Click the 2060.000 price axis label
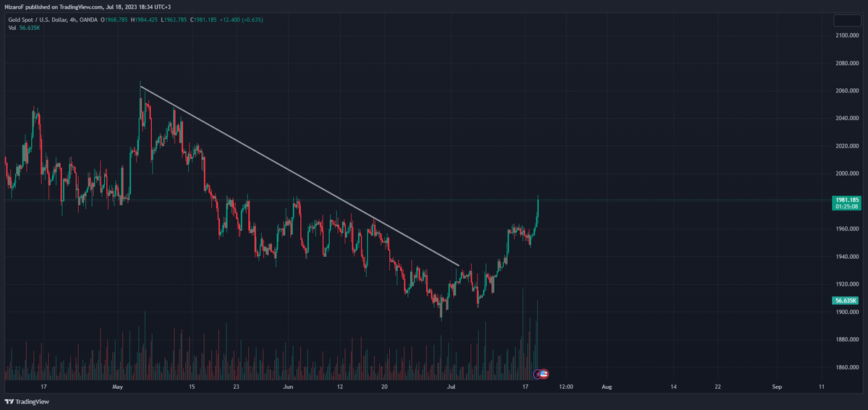Screen dimensions: 868x410 pos(846,90)
